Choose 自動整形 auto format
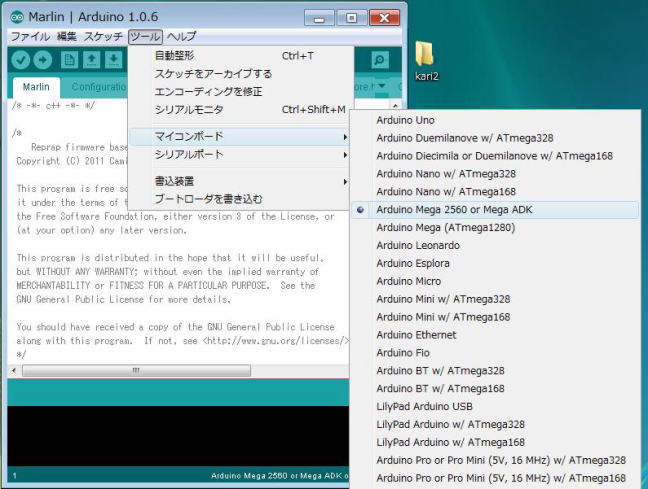648x489 pixels. 241,55
